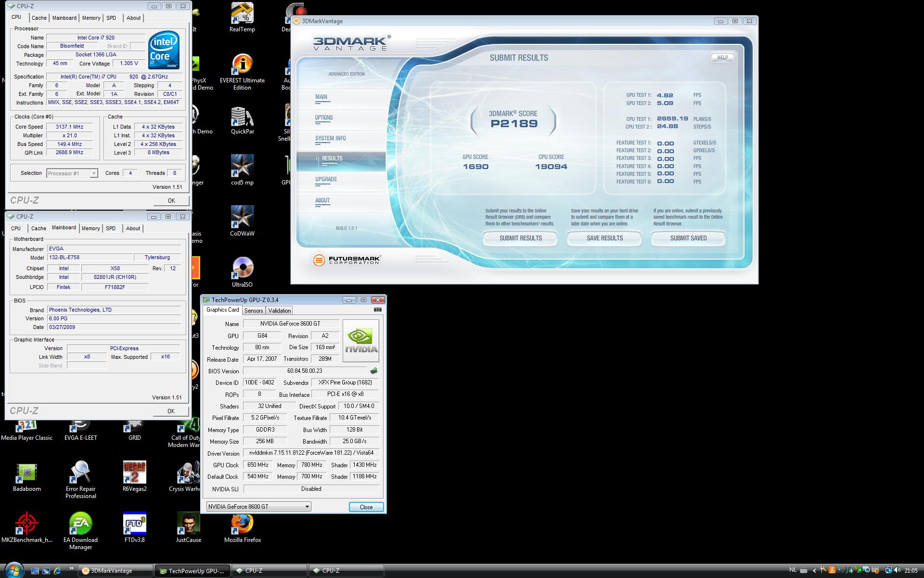Image resolution: width=924 pixels, height=578 pixels.
Task: Click the GPU-Z BIOS save chip icon
Action: click(x=374, y=371)
